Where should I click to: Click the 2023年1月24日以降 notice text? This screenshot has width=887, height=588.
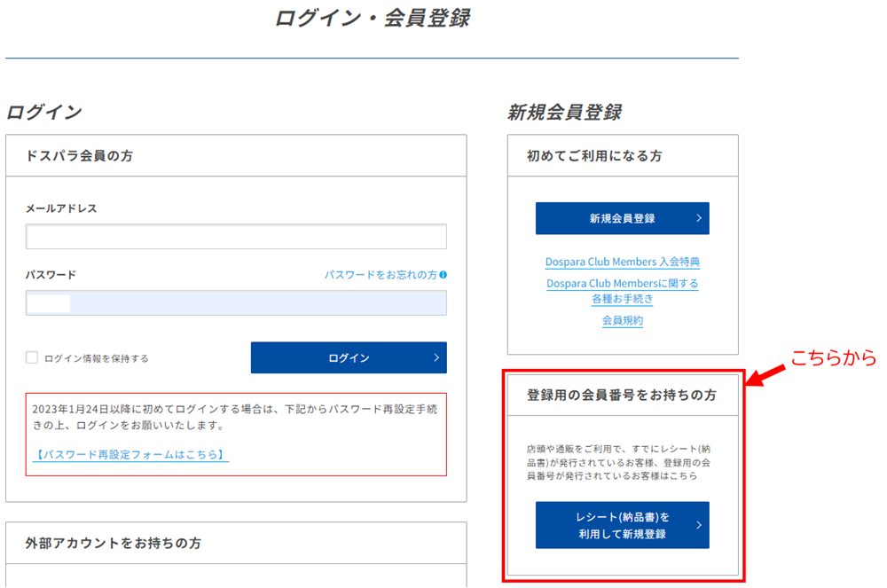tap(235, 417)
